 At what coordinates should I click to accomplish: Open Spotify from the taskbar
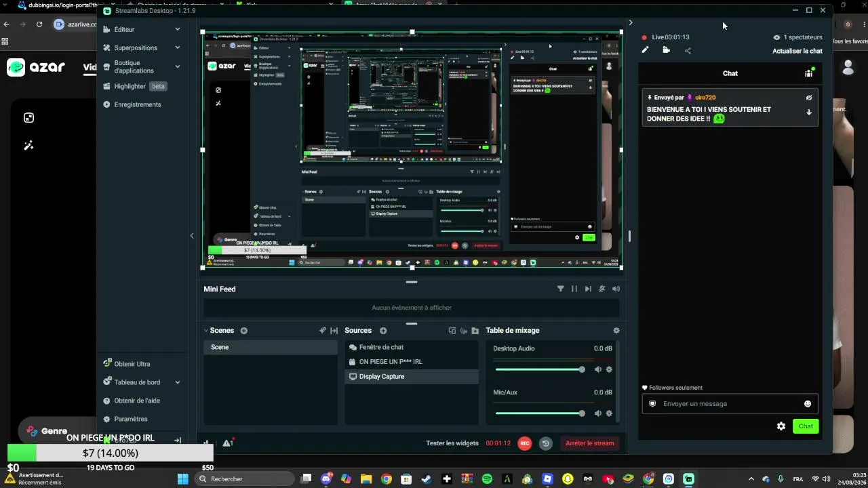pyautogui.click(x=487, y=479)
